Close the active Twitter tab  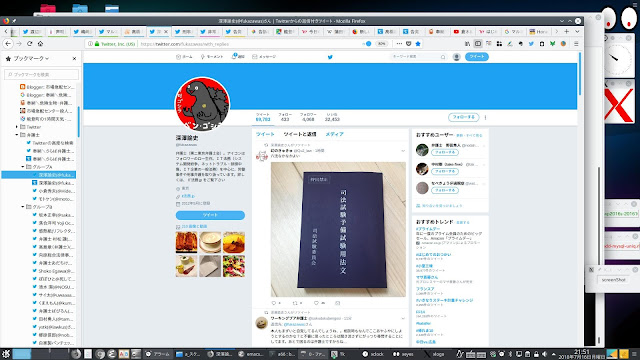click(166, 31)
